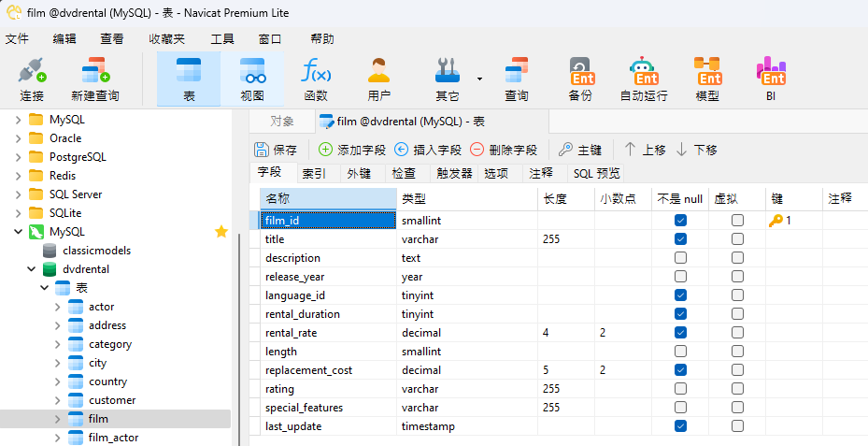The width and height of the screenshot is (868, 446).
Task: Click 插入字段 (Insert Field) arrow icon
Action: coord(402,150)
